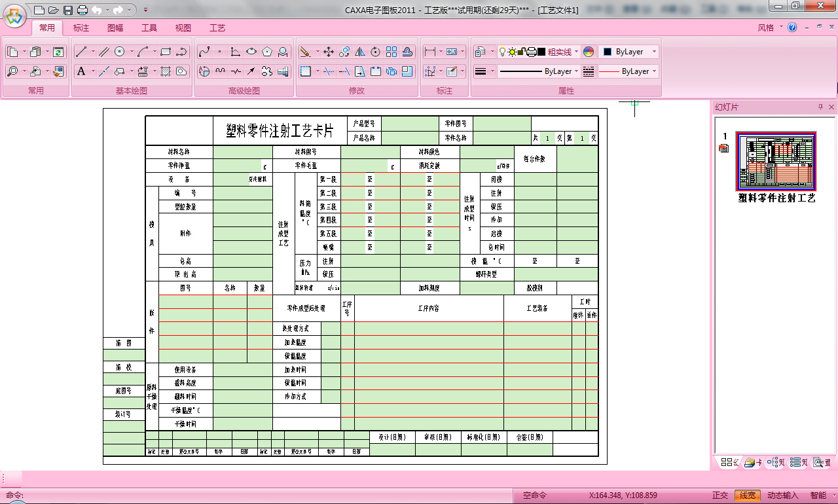Screen dimensions: 838x504
Task: Select the Circle drawing tool
Action: point(120,52)
